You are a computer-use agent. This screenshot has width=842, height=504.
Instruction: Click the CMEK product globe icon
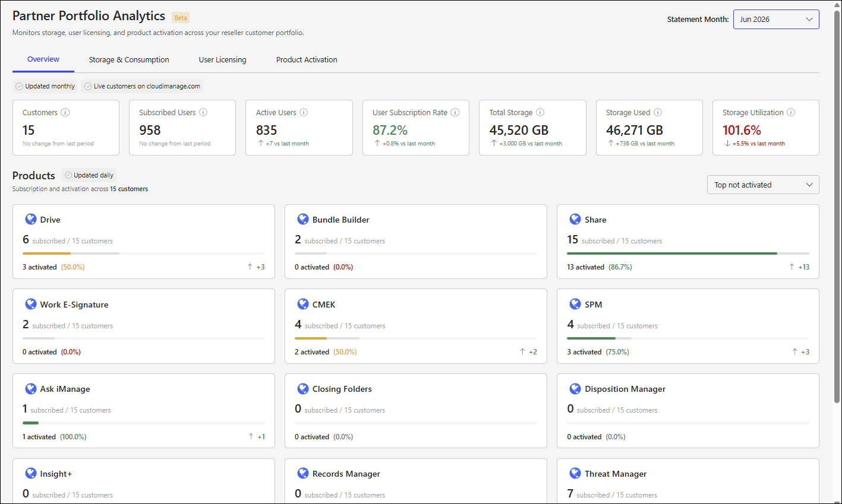coord(303,304)
